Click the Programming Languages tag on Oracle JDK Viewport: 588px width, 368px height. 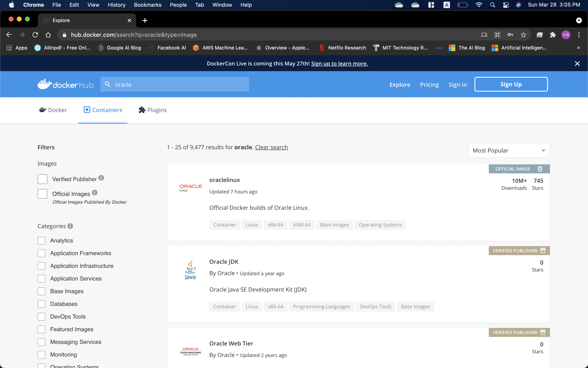(321, 307)
